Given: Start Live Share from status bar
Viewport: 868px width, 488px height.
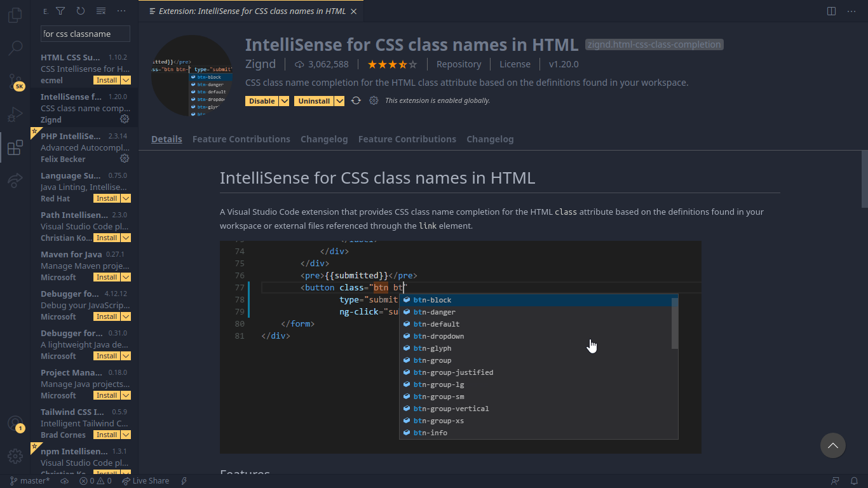Looking at the screenshot, I should tap(146, 481).
